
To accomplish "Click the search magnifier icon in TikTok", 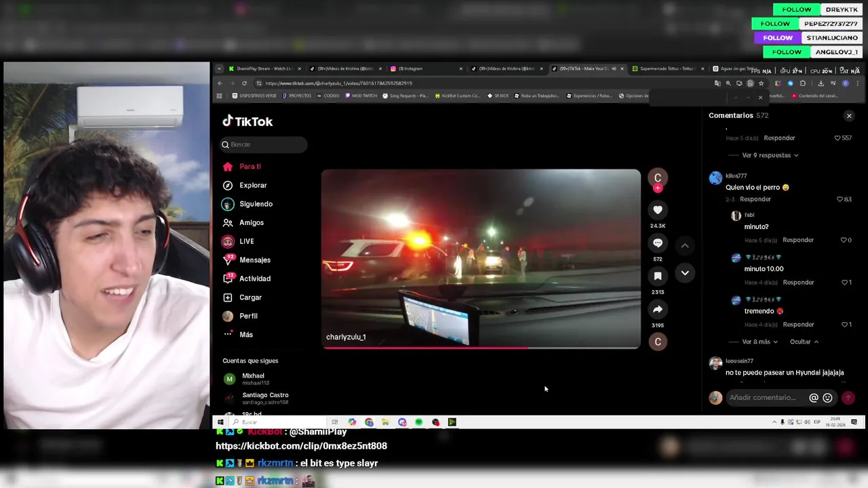I will (x=225, y=144).
